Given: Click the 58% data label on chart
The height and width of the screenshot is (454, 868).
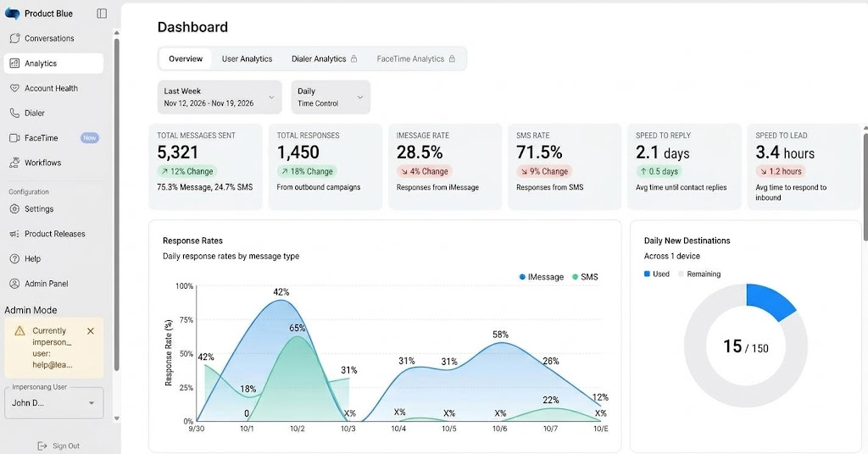Looking at the screenshot, I should [x=500, y=335].
